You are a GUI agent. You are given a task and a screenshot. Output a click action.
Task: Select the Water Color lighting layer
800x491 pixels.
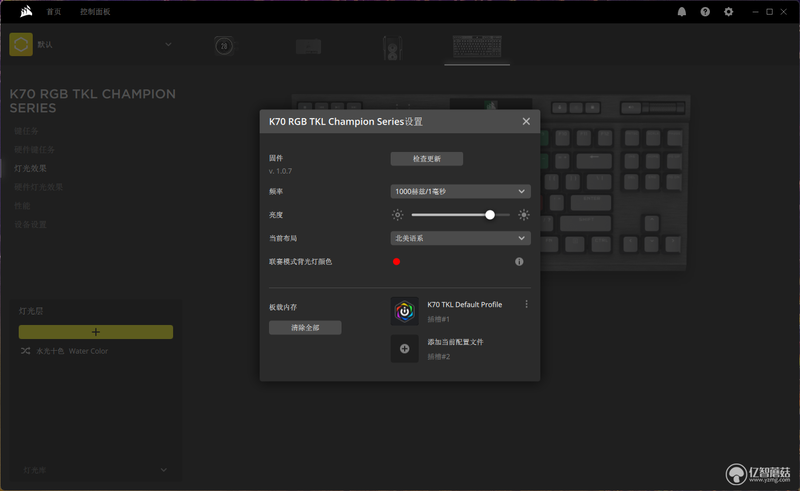tap(72, 351)
